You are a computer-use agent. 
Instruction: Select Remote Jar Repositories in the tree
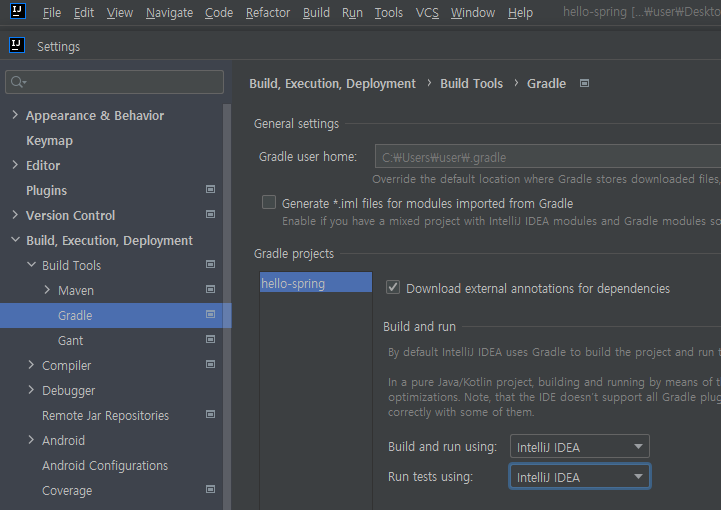click(105, 416)
